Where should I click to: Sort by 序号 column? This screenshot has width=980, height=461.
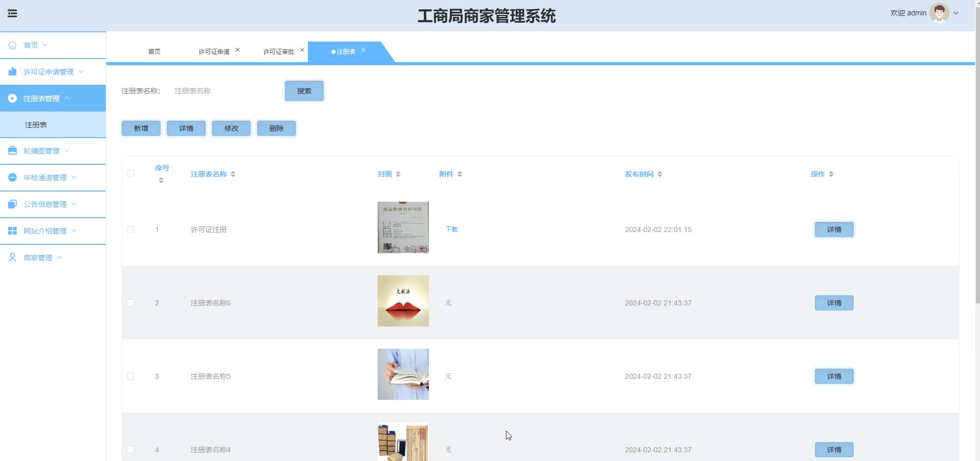tap(161, 180)
